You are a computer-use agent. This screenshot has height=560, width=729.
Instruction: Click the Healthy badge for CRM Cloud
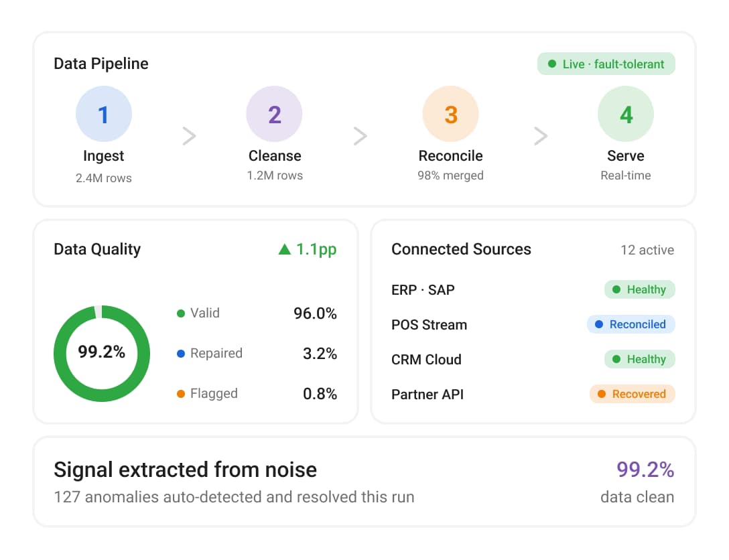640,359
